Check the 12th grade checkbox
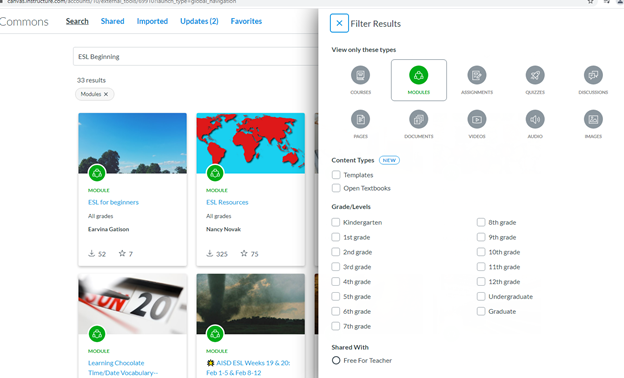624x378 pixels. click(x=481, y=282)
